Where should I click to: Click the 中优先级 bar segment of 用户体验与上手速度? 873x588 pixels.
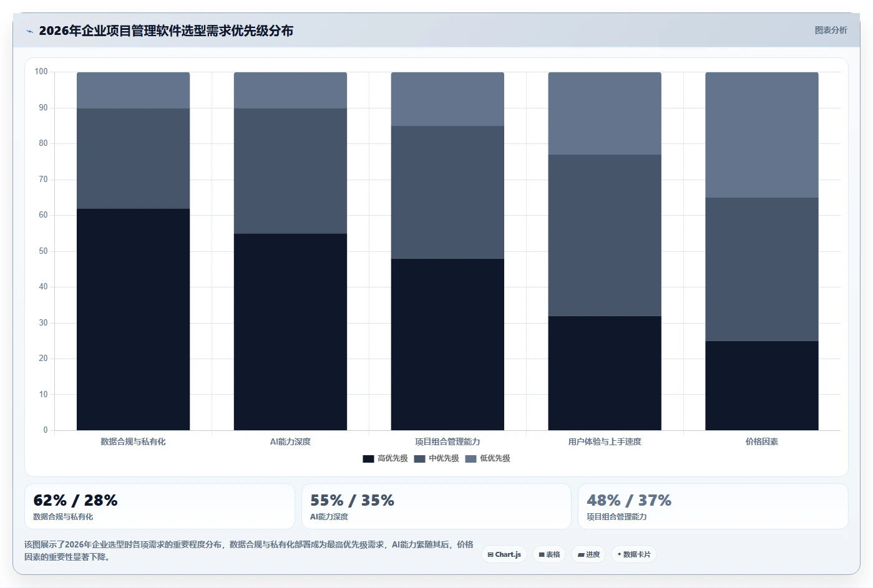point(605,235)
